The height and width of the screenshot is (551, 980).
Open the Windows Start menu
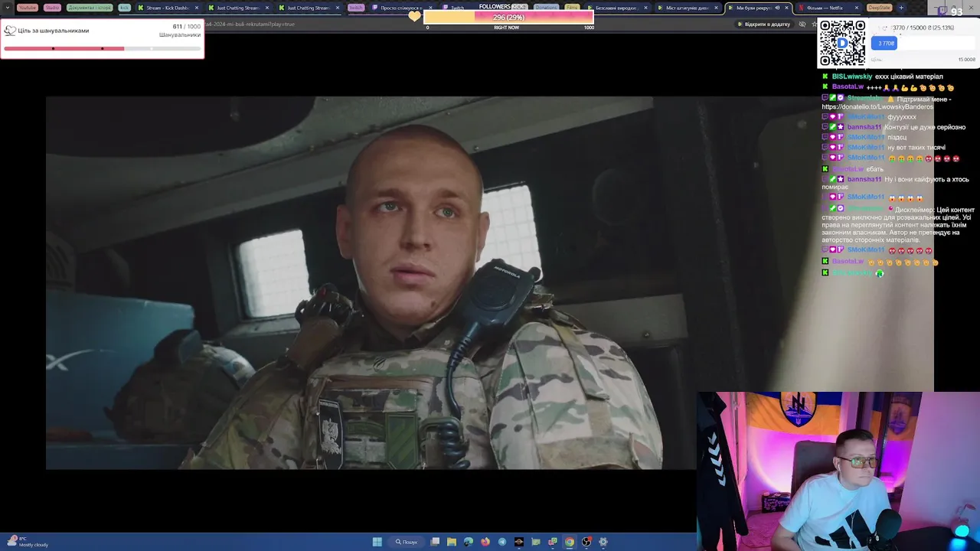pos(377,542)
